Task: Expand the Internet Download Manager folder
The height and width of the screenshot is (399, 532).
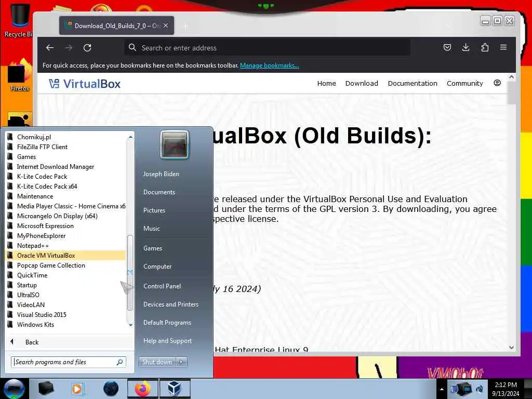Action: pos(65,167)
